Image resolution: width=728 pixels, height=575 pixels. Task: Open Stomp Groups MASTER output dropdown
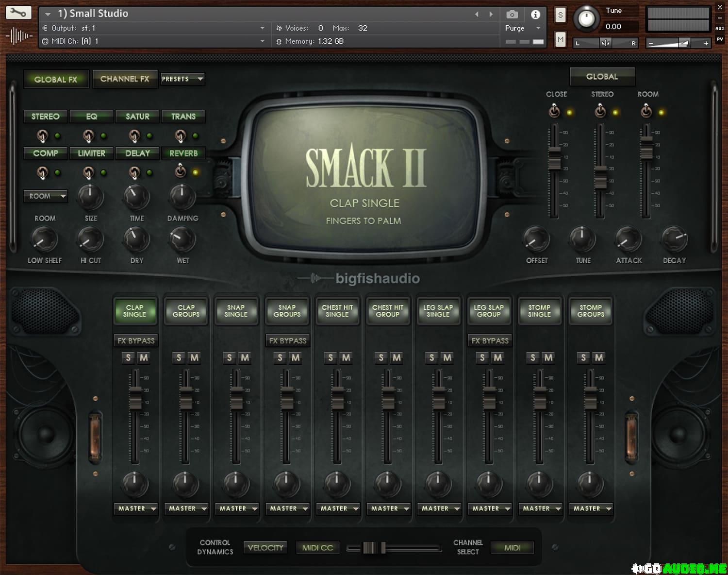pos(592,508)
